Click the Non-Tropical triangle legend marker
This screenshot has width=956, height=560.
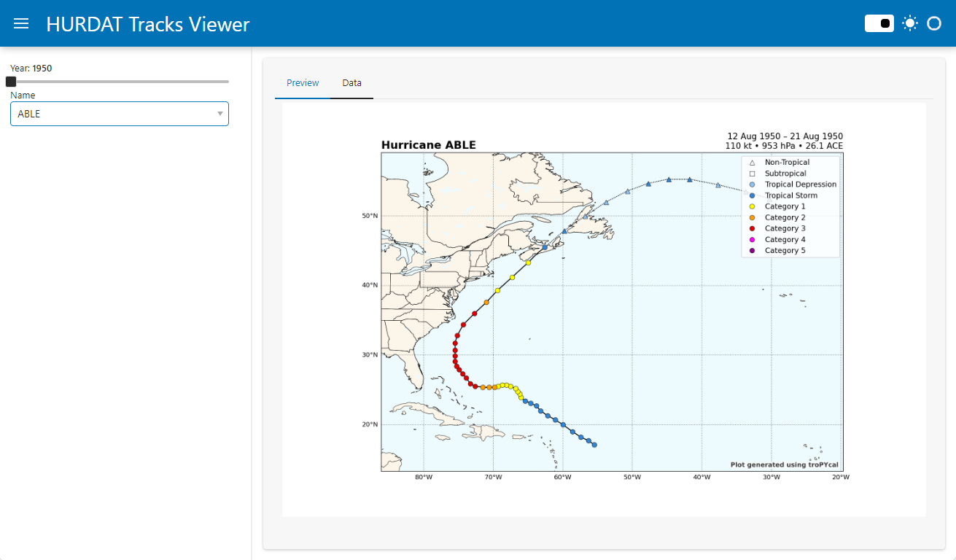752,163
